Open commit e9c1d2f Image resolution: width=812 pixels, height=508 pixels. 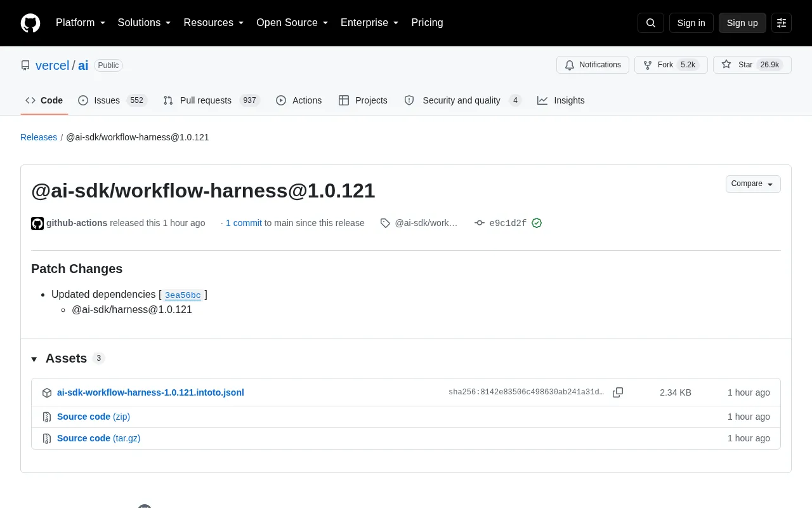click(507, 224)
